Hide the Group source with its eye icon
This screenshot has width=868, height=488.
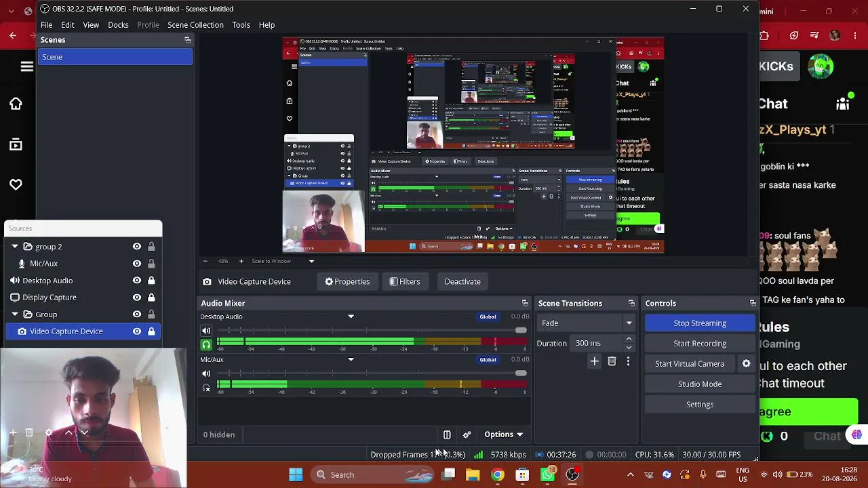137,314
